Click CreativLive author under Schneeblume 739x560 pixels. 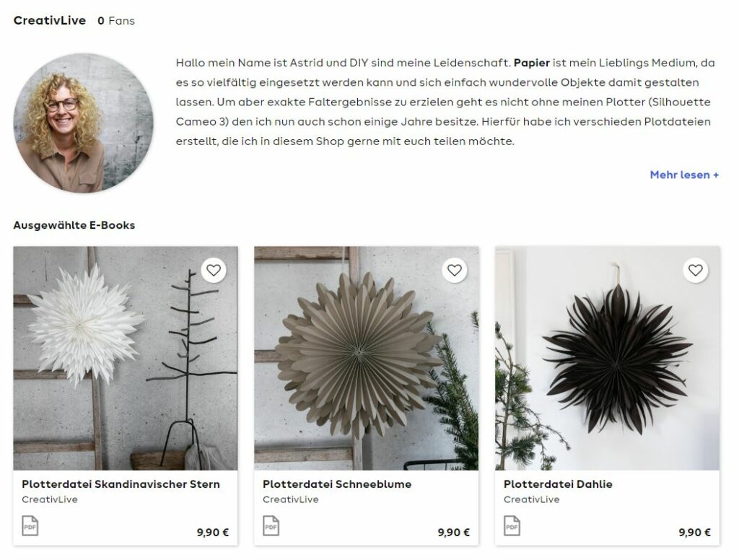coord(290,499)
